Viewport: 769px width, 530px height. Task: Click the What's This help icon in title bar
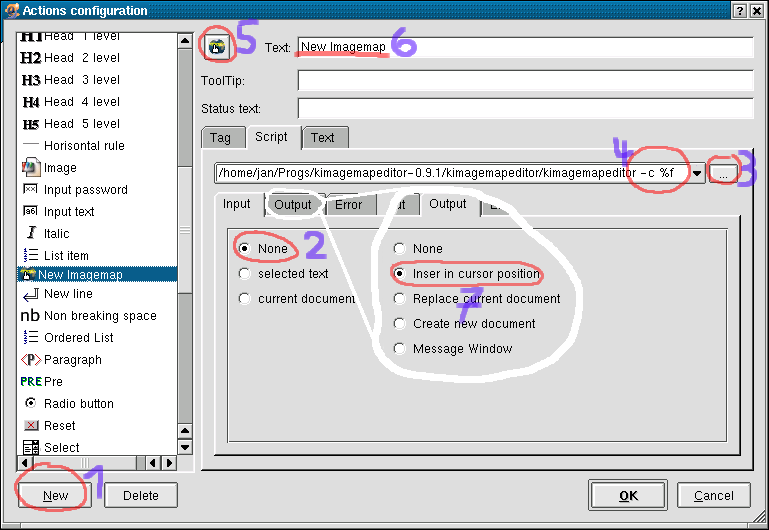click(x=738, y=10)
